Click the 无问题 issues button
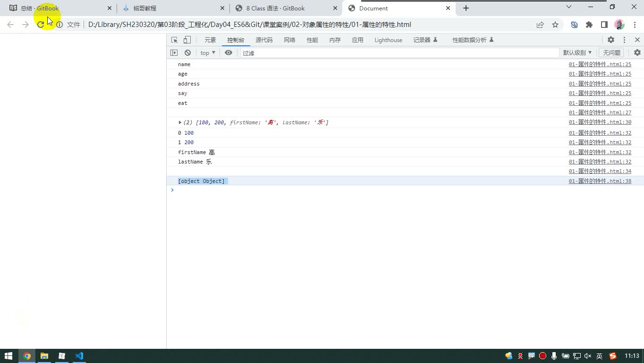Viewport: 644px width, 363px height. 611,53
